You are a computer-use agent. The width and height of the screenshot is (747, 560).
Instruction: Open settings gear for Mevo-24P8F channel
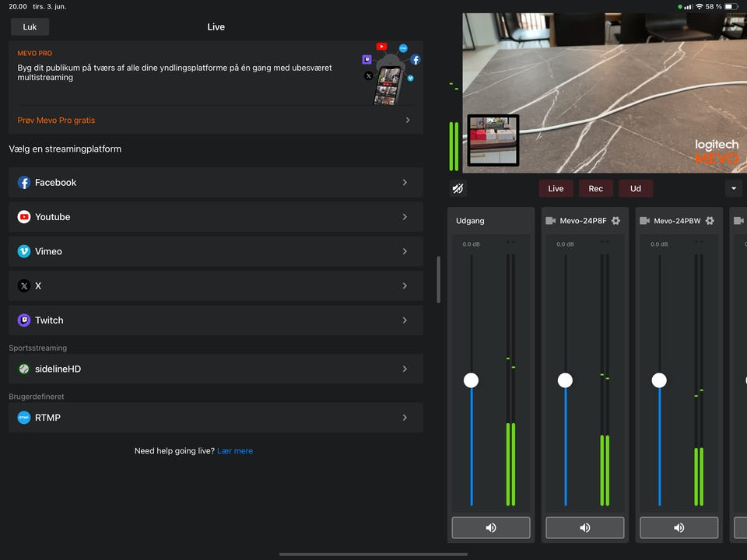[615, 221]
